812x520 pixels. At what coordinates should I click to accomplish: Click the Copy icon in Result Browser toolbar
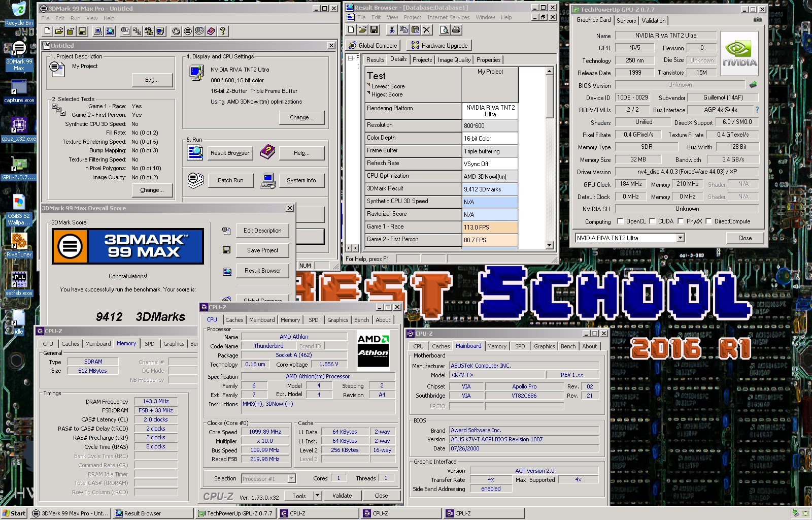[x=403, y=30]
